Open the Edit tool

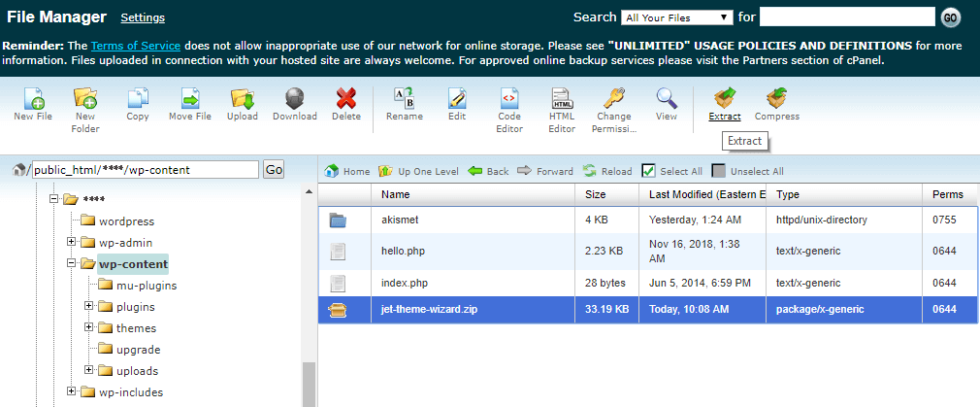[457, 99]
